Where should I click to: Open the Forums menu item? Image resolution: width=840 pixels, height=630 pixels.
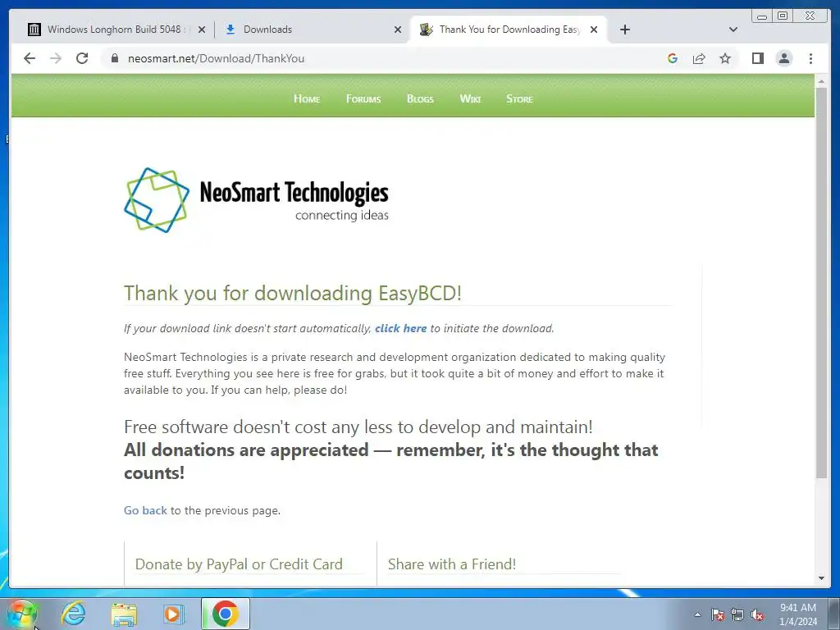(363, 98)
